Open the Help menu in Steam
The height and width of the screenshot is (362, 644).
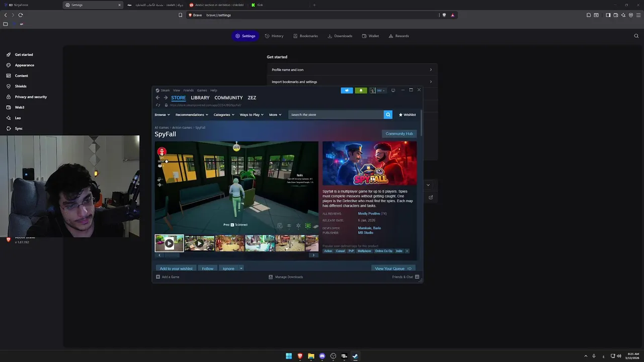tap(214, 90)
